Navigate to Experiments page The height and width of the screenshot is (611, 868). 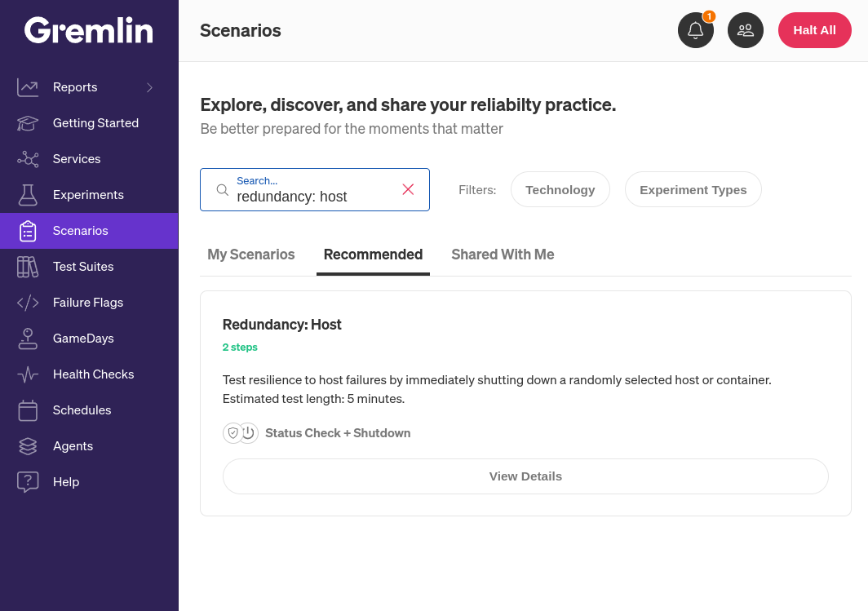[89, 195]
